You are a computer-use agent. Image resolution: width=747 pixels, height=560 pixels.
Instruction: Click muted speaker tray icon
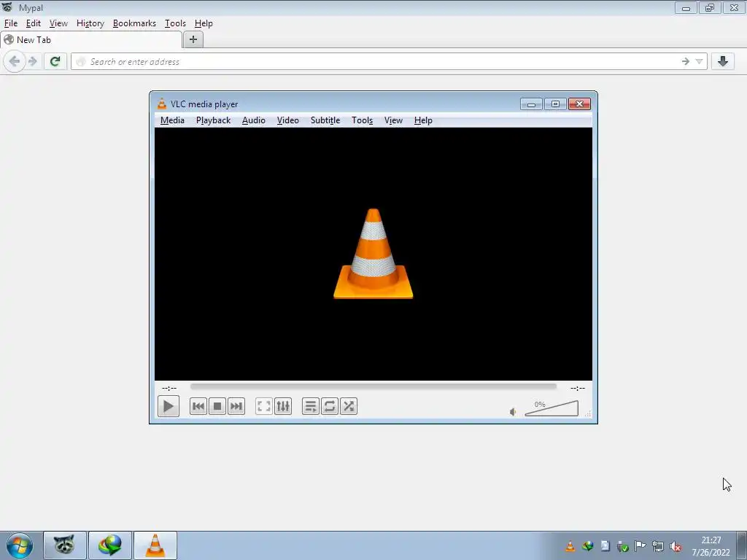click(x=676, y=546)
